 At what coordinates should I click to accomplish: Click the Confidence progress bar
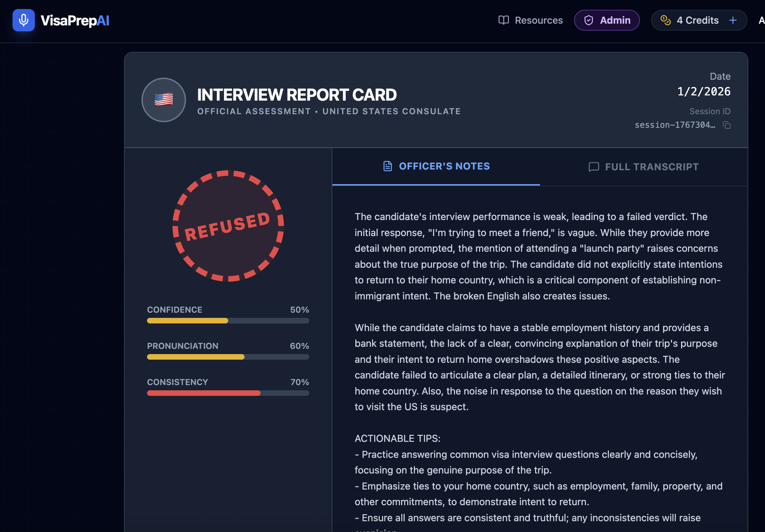point(228,321)
